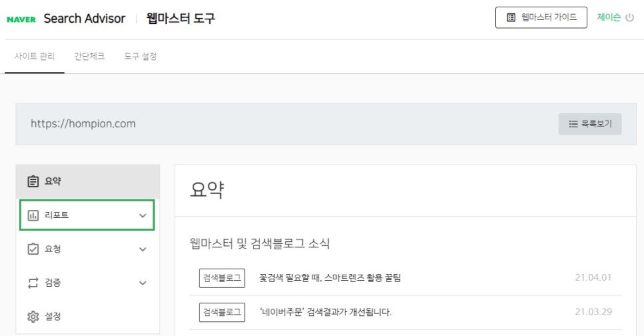Expand the 요청 menu chevron
Image resolution: width=644 pixels, height=336 pixels.
pyautogui.click(x=142, y=249)
